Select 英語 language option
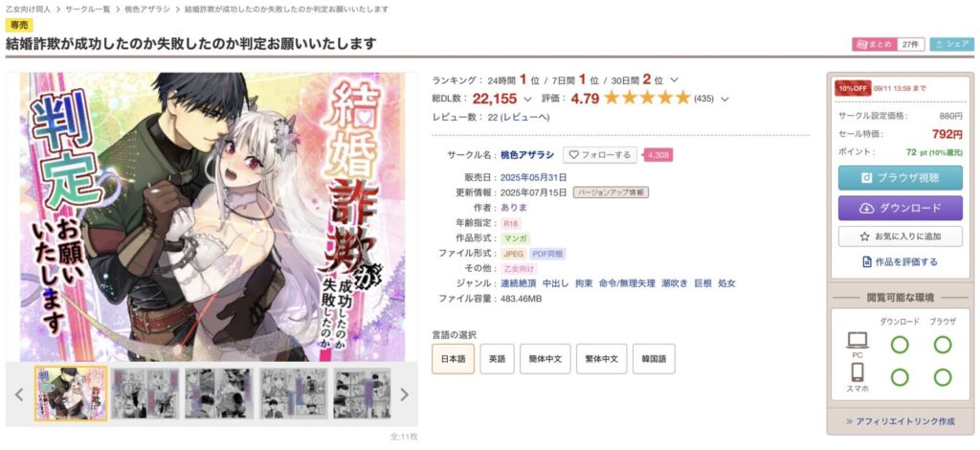This screenshot has width=980, height=450. [497, 359]
